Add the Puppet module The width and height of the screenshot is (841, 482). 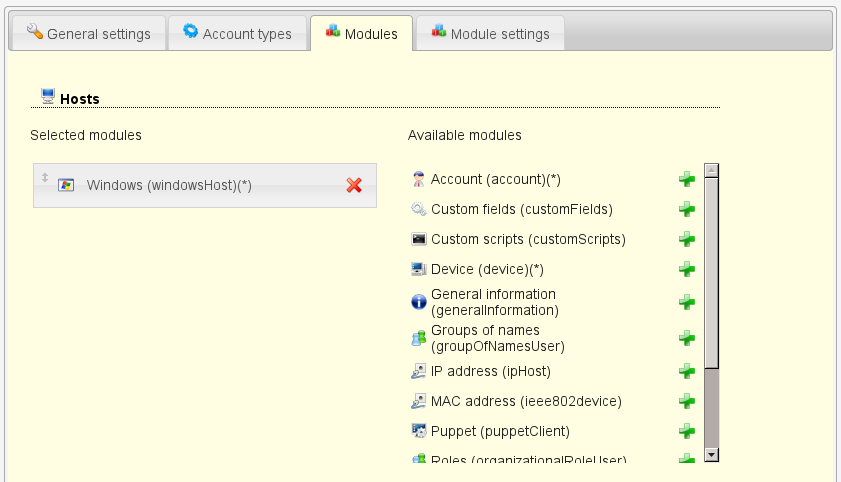(687, 431)
